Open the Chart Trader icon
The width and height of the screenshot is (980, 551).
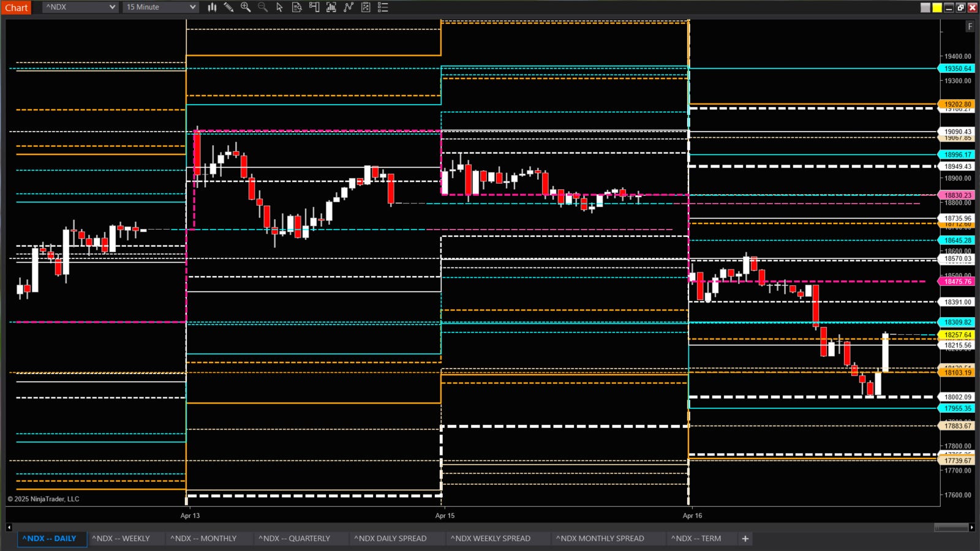[314, 7]
